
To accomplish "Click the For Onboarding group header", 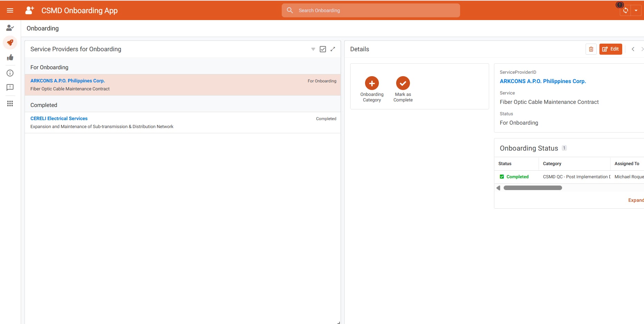I will tap(183, 67).
